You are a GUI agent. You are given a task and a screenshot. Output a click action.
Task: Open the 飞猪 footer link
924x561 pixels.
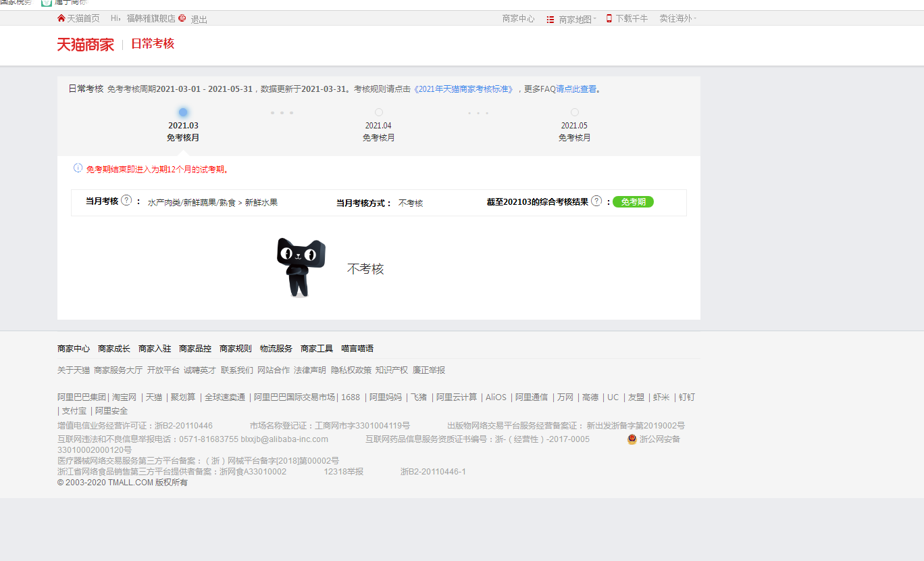tap(419, 397)
